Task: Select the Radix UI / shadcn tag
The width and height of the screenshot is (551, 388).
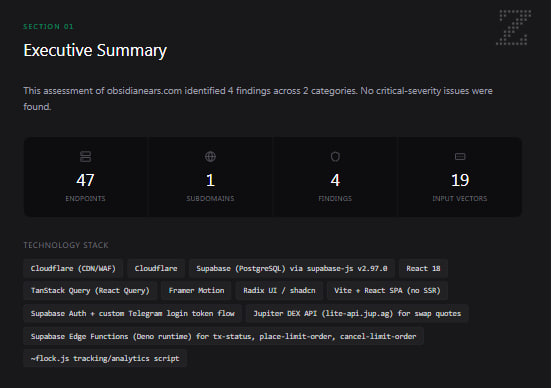Action: pos(279,291)
